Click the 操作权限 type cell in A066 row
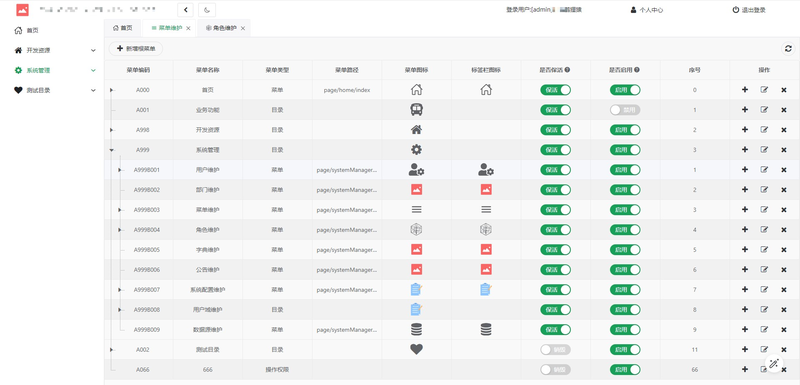The image size is (800, 385). coord(278,370)
